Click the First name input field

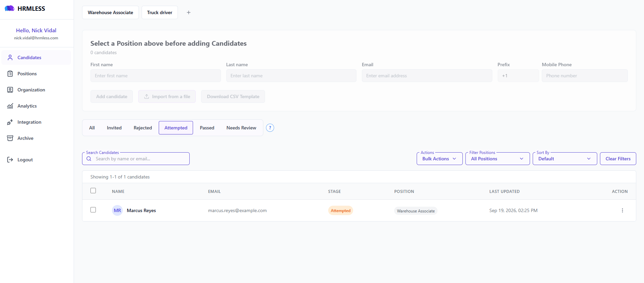point(156,76)
